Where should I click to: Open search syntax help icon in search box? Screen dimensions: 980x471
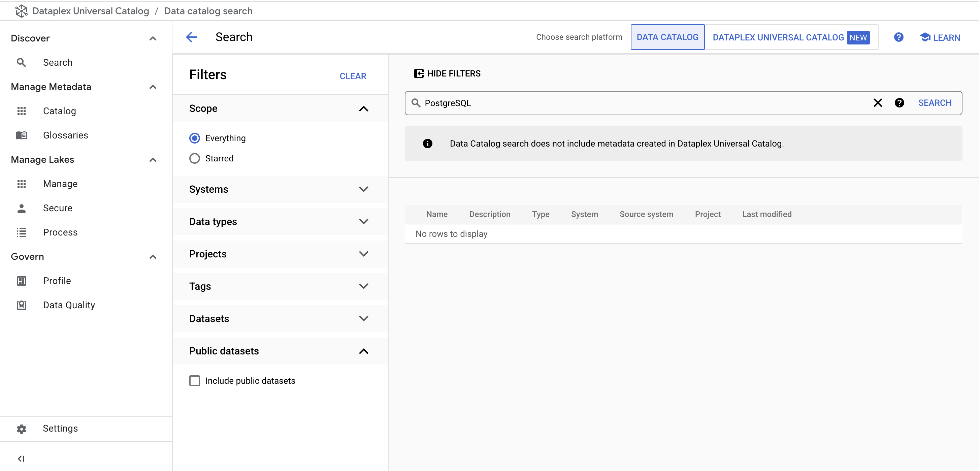pos(900,103)
